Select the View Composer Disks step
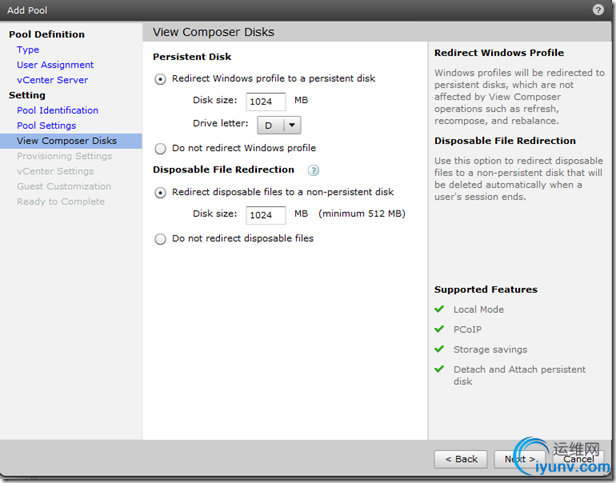 [71, 141]
